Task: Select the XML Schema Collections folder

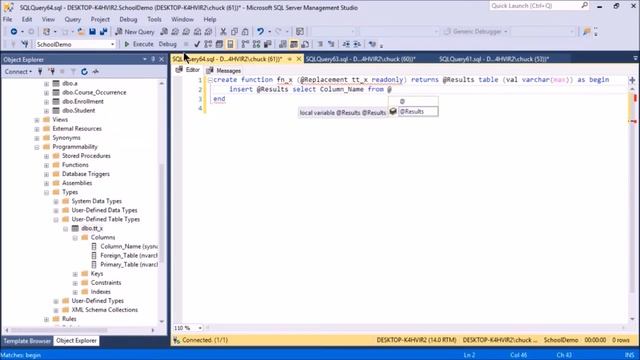Action: click(x=100, y=310)
